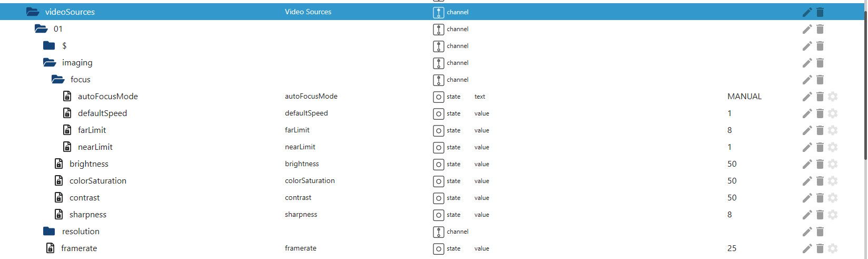Collapse the focus folder

click(58, 80)
